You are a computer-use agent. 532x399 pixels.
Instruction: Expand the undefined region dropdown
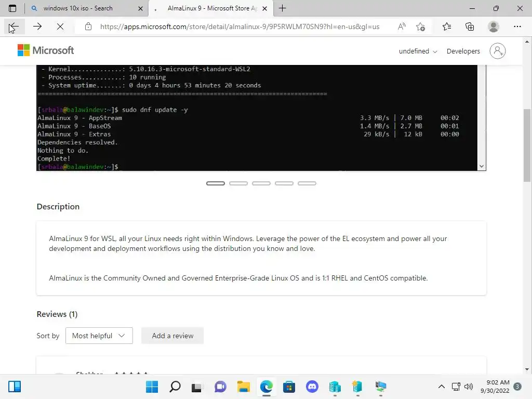[418, 51]
